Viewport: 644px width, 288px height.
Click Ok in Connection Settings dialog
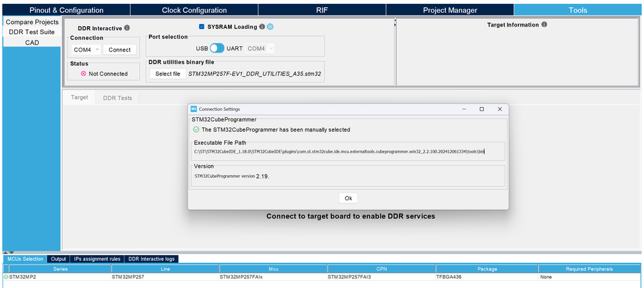[348, 198]
